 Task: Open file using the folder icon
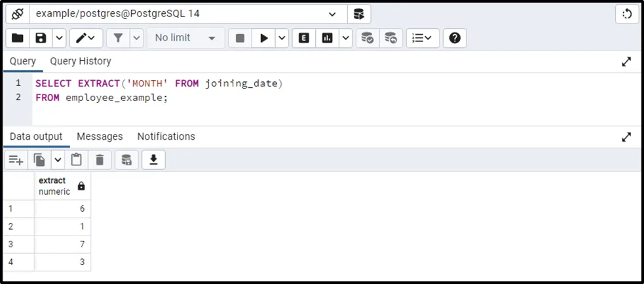point(18,38)
